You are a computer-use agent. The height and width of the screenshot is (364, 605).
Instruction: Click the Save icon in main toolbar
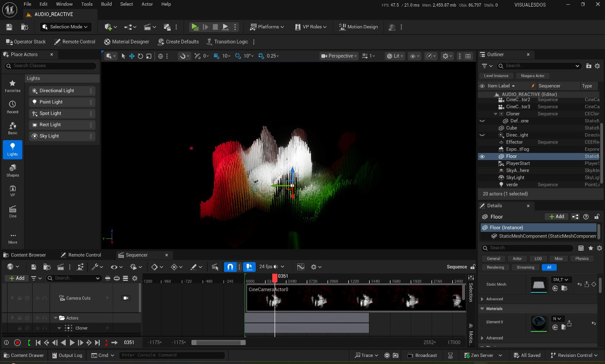coord(9,27)
